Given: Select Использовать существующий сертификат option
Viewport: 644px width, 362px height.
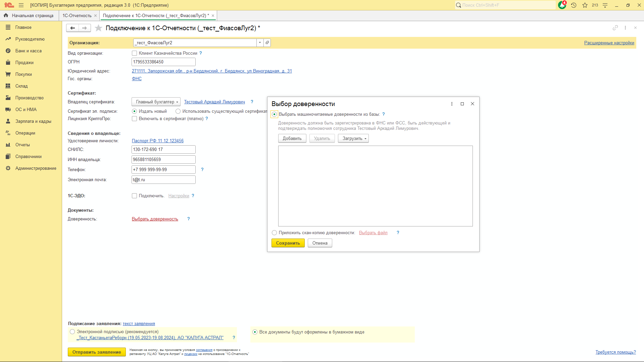Looking at the screenshot, I should click(x=178, y=111).
